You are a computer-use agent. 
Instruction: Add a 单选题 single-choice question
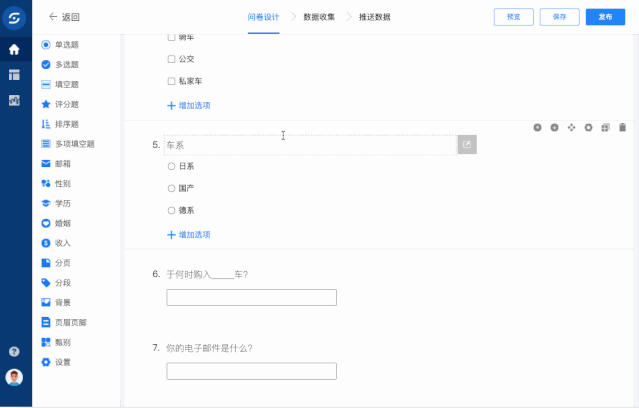[60, 44]
